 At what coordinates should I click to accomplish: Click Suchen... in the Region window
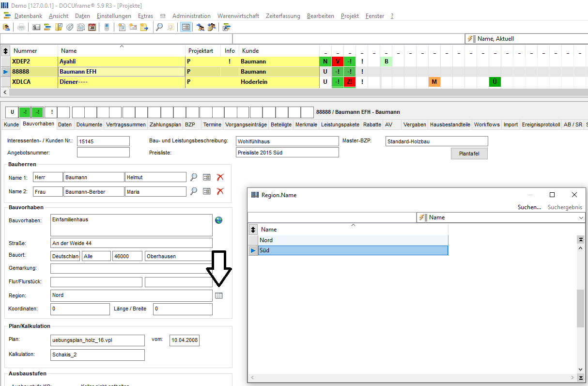(x=529, y=207)
